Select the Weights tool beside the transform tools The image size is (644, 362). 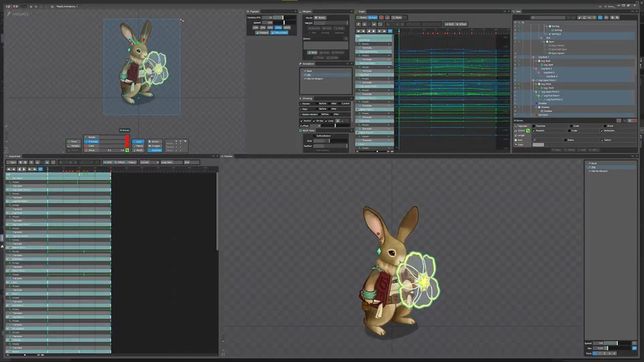(x=74, y=146)
